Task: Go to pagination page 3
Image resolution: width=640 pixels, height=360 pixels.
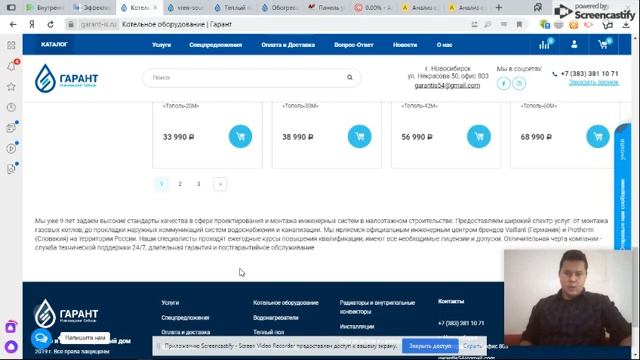Action: (x=199, y=184)
